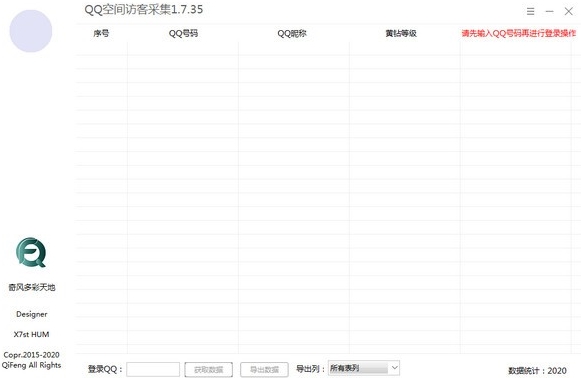This screenshot has height=378, width=581.
Task: Open the 所有表列 export column dropdown
Action: 364,368
